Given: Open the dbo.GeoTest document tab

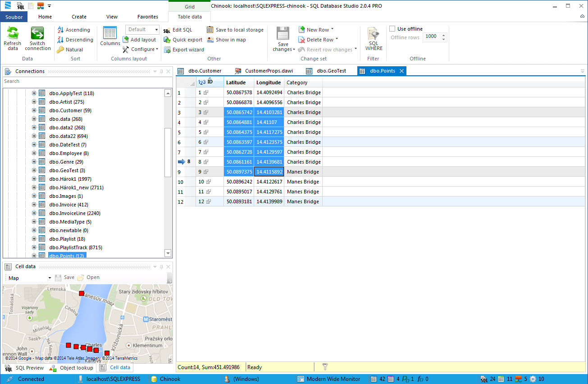Looking at the screenshot, I should [x=326, y=71].
